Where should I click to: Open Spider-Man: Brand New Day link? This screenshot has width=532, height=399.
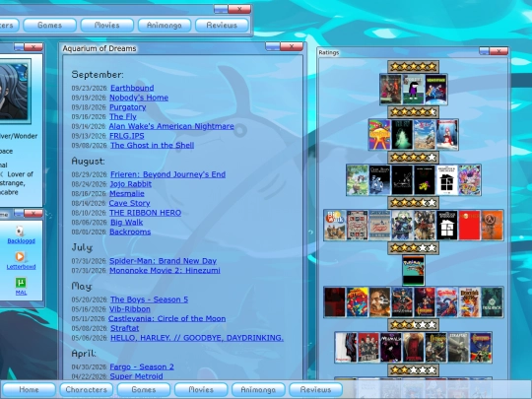(x=163, y=261)
